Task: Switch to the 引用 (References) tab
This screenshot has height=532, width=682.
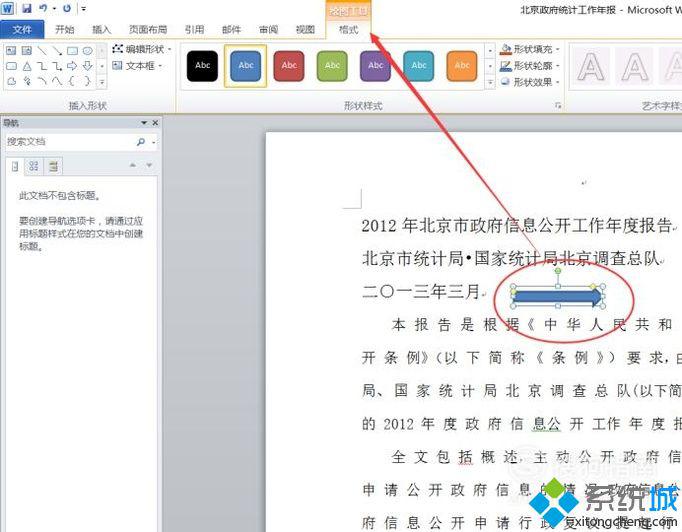Action: [194, 30]
